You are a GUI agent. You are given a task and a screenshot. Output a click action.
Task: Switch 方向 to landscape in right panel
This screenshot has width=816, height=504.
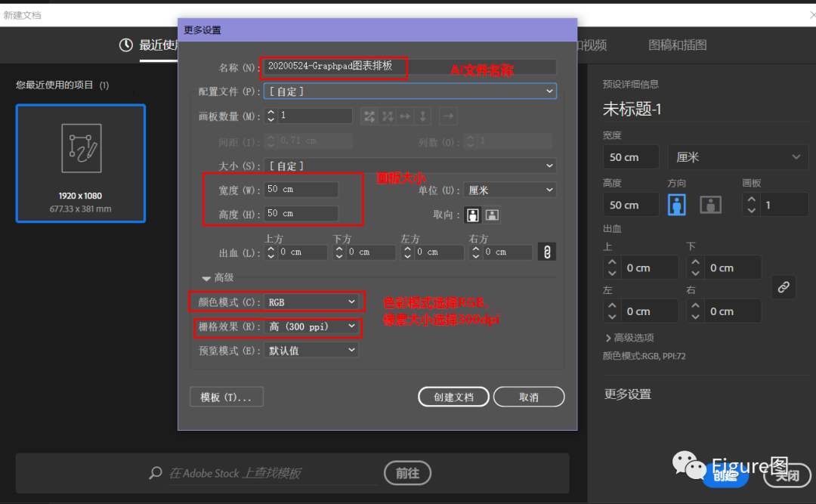click(x=710, y=204)
